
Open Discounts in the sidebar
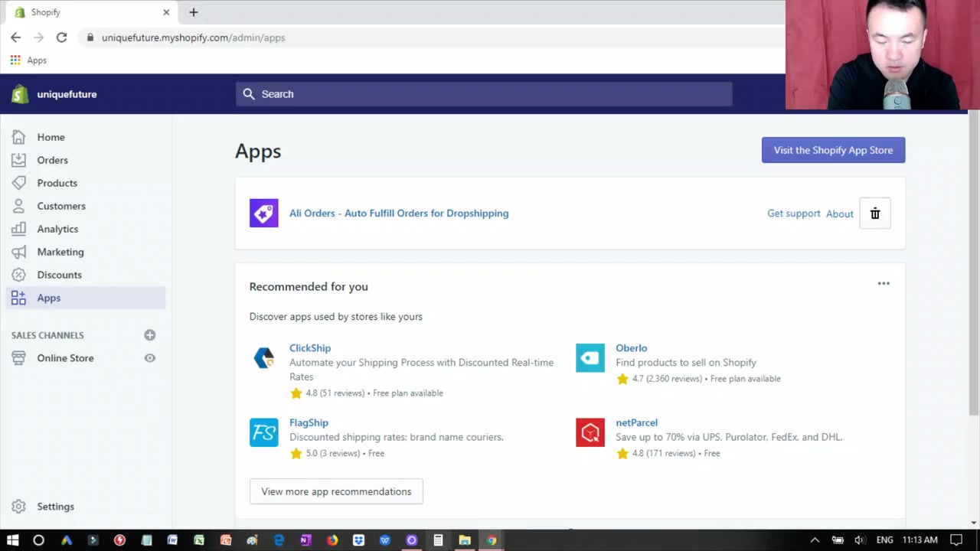(x=59, y=275)
